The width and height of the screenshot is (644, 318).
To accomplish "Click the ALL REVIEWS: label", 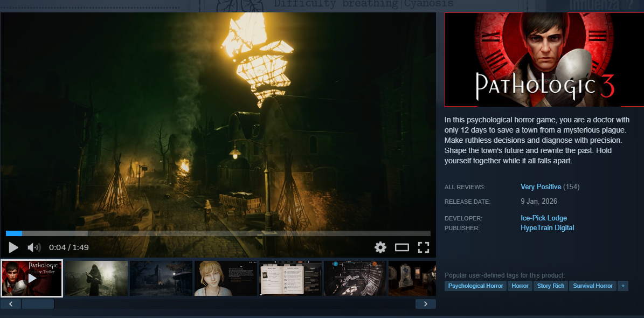I will pos(465,188).
